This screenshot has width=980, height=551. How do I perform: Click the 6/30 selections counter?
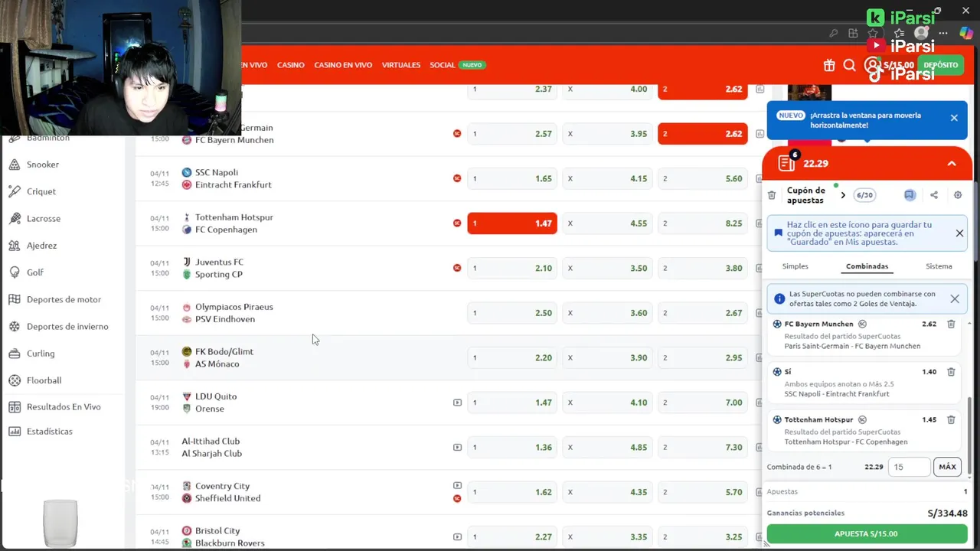864,195
